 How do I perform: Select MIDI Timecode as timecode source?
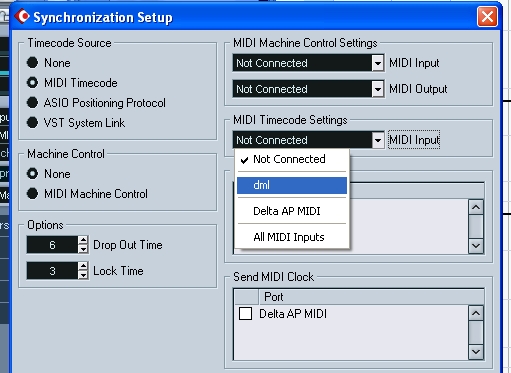[x=32, y=83]
